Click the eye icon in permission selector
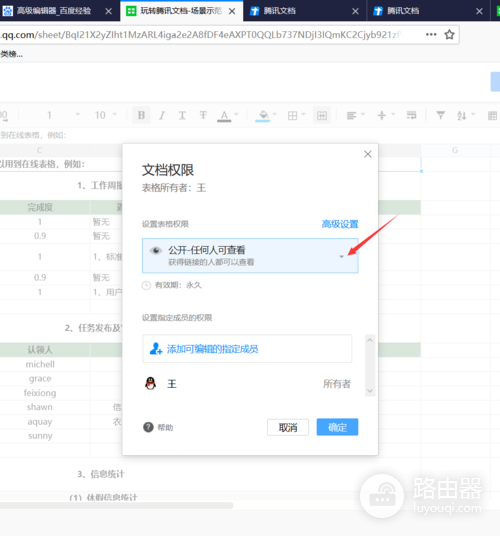This screenshot has height=536, width=500. [x=156, y=251]
